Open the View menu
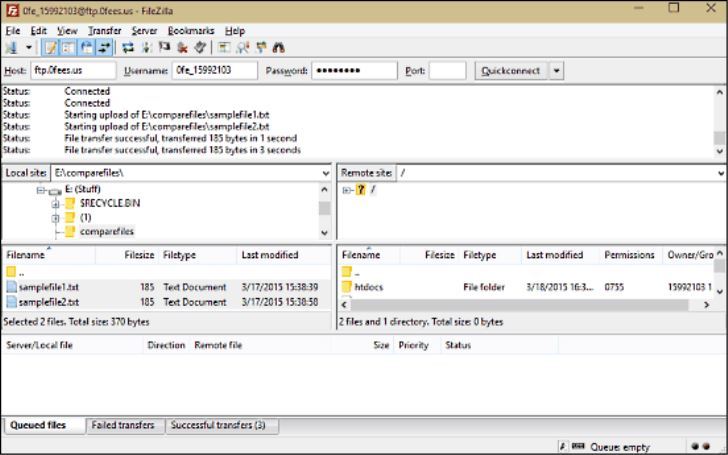Viewport: 728px width, 455px height. [67, 31]
